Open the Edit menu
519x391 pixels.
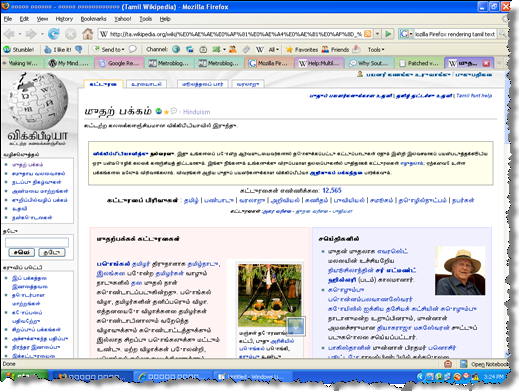point(24,19)
